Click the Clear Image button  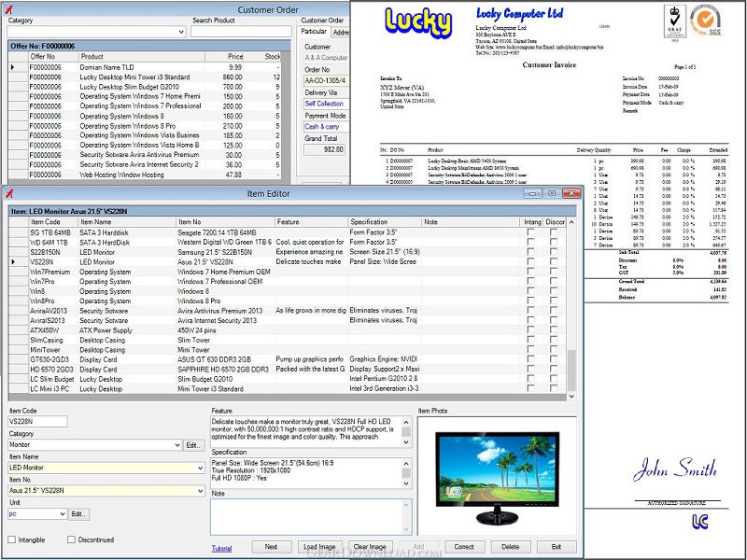point(370,547)
